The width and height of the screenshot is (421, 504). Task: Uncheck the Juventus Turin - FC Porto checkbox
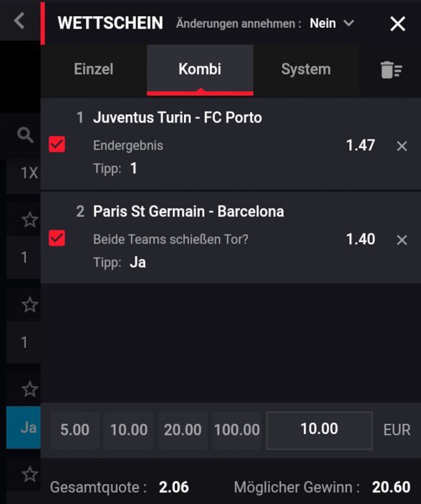57,145
